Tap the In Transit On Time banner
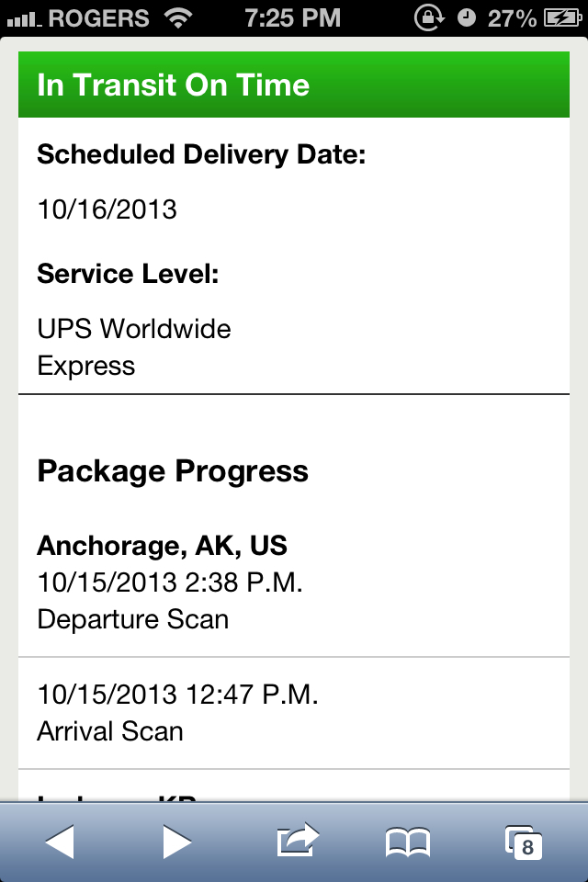Screen dimensions: 588x882 click(294, 85)
